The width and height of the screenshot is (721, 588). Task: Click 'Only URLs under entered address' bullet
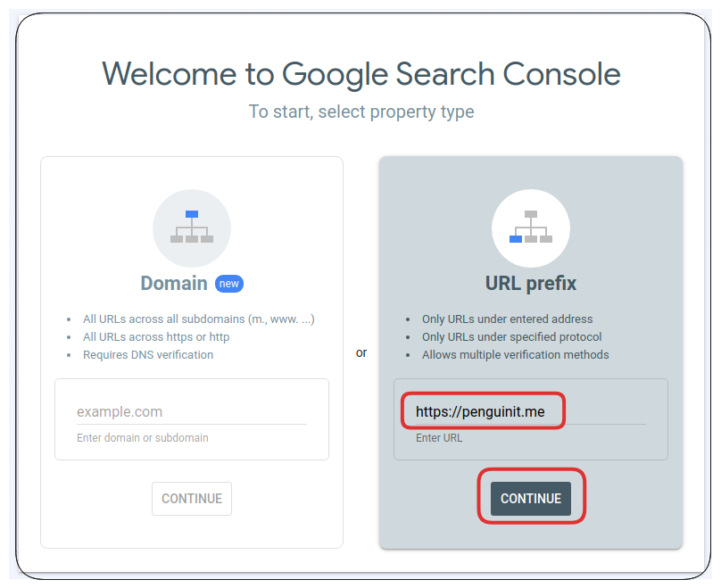click(x=507, y=319)
